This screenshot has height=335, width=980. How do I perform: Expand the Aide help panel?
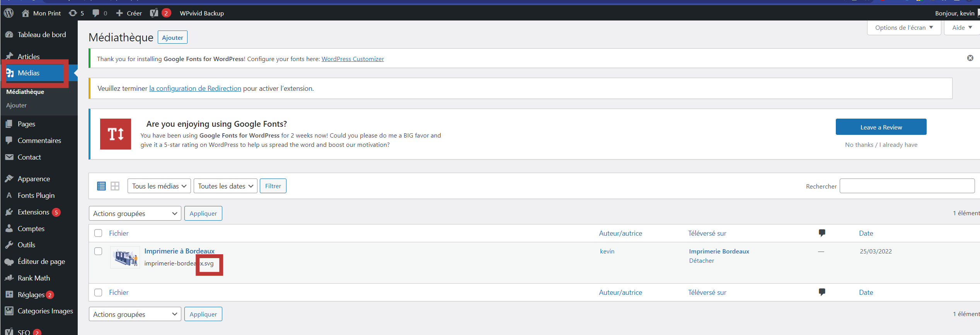click(962, 28)
